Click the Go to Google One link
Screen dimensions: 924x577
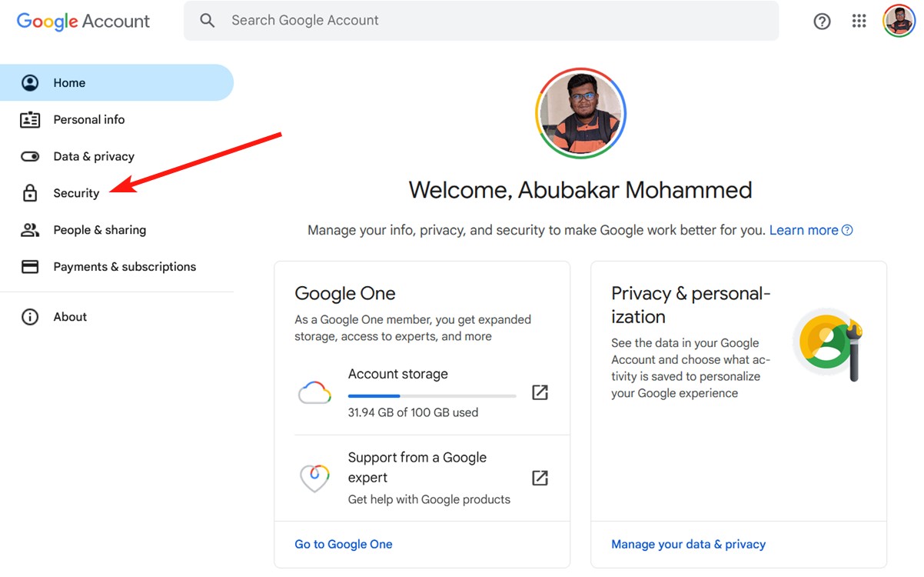click(343, 544)
